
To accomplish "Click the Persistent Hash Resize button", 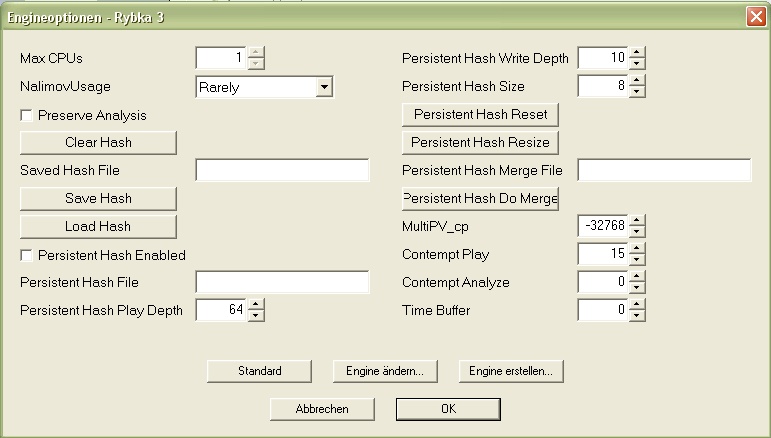I will click(480, 143).
